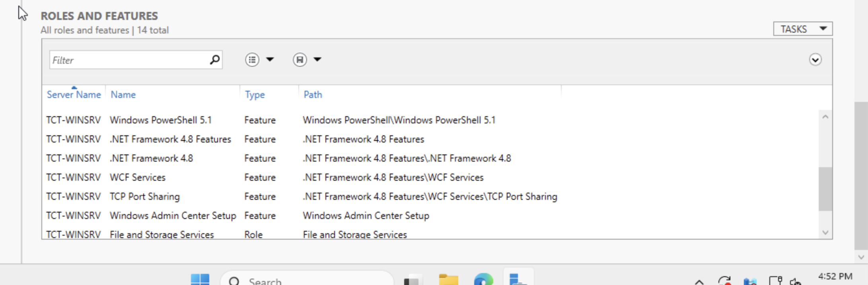Expand the filter panel chevron
Image resolution: width=868 pixels, height=285 pixels.
815,60
